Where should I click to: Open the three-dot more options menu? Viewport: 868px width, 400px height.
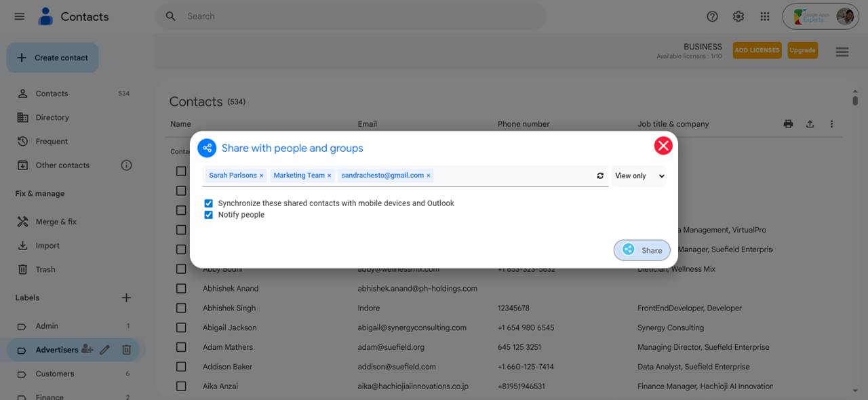click(831, 124)
